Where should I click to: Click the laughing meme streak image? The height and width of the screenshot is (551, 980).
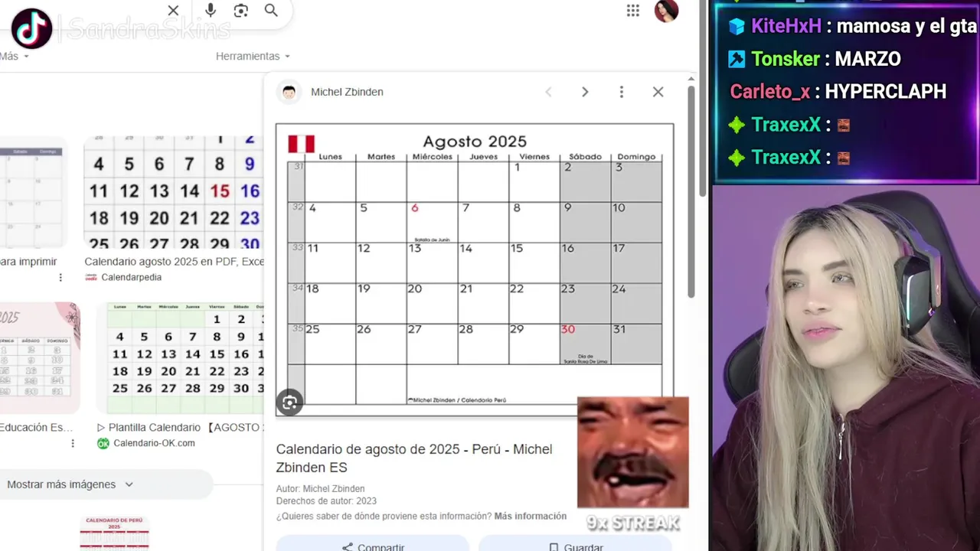[x=633, y=452]
